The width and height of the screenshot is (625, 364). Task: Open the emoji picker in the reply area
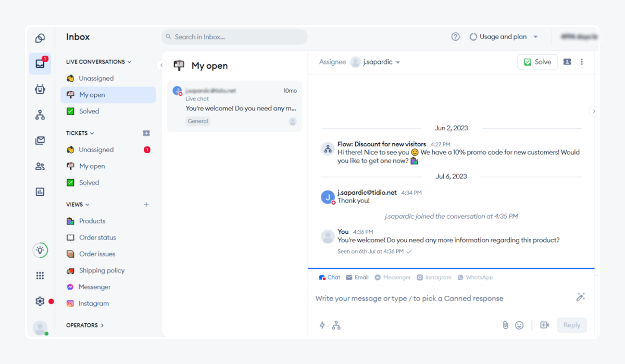(519, 325)
